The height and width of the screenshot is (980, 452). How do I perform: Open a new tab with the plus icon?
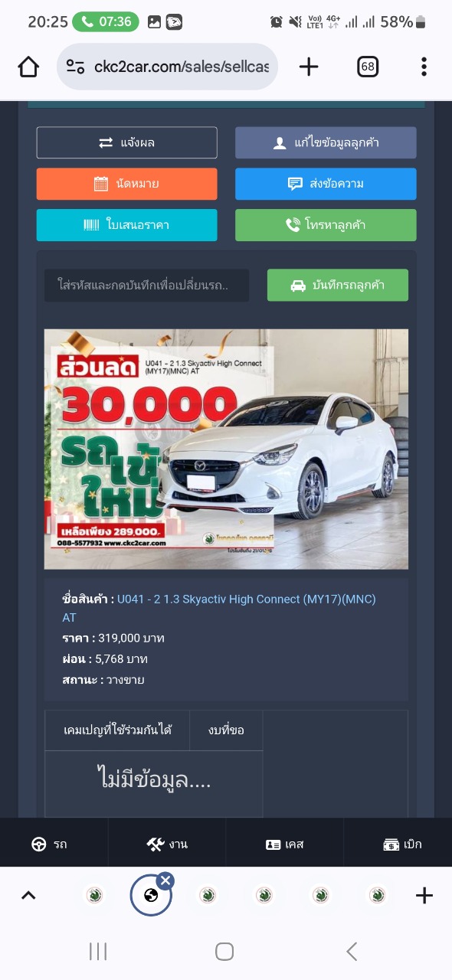[309, 67]
